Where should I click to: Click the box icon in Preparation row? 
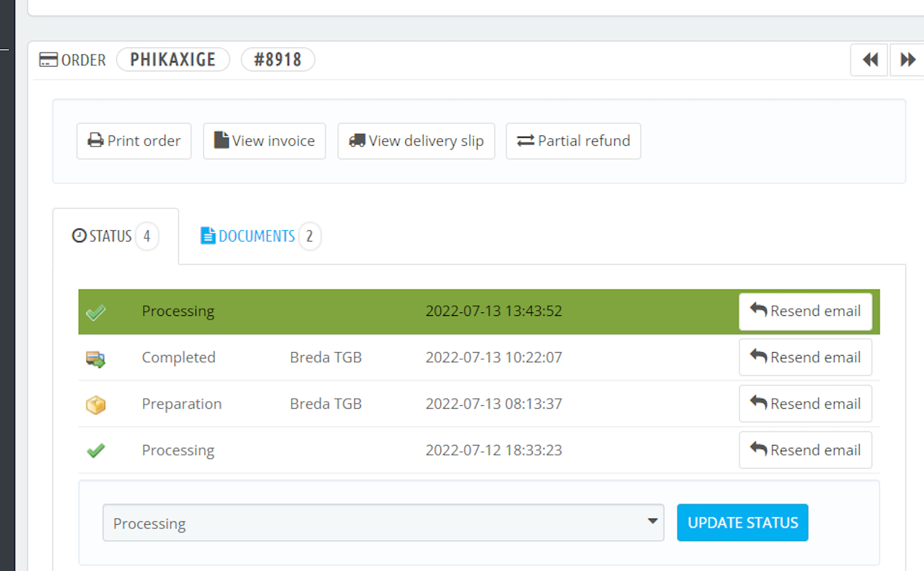tap(96, 405)
